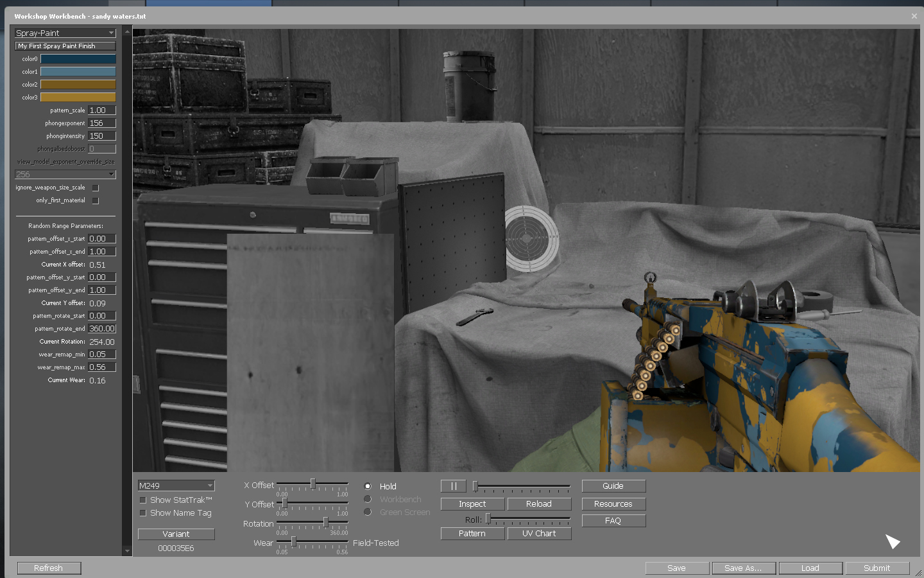Viewport: 924px width, 578px height.
Task: Pick the color3 gold swatch
Action: (78, 97)
